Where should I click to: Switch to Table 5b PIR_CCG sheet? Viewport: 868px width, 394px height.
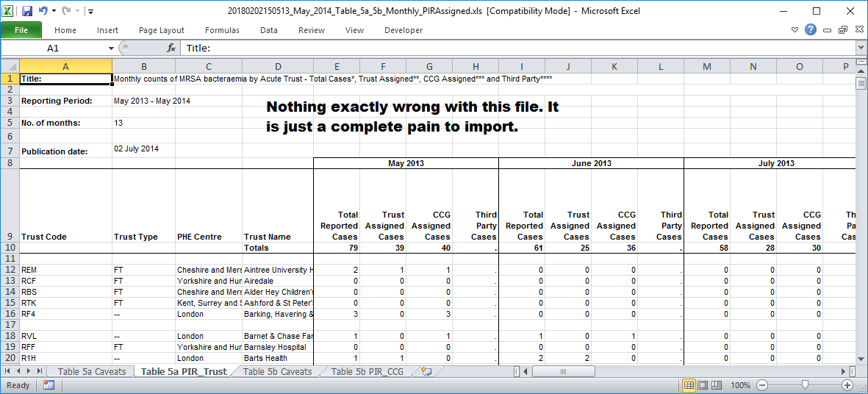coord(367,371)
